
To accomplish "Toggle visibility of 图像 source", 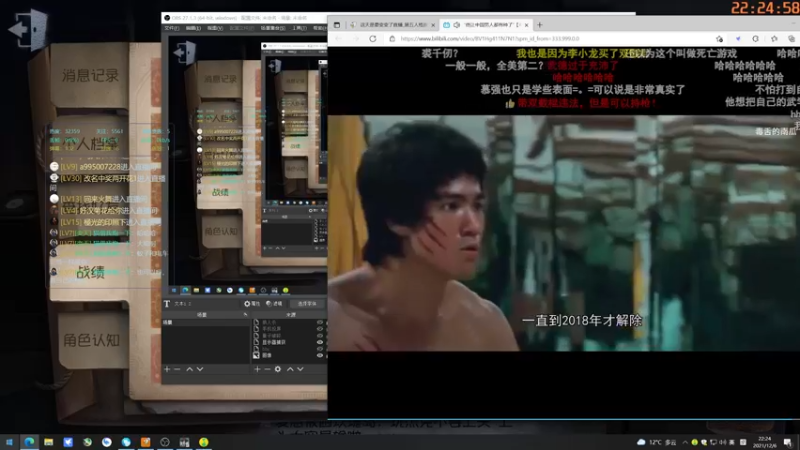I will 320,355.
